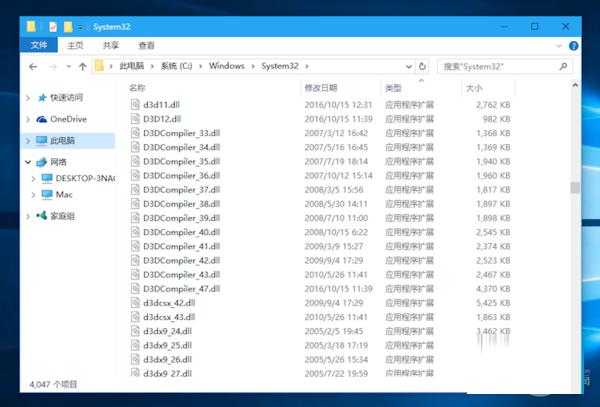Expand the OneDrive tree node
The width and height of the screenshot is (600, 407).
click(x=28, y=119)
